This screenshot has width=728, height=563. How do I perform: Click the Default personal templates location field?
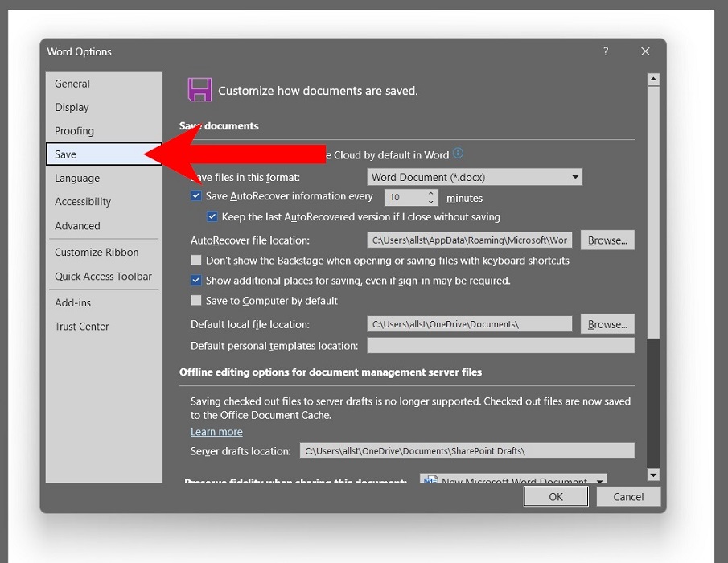point(500,344)
